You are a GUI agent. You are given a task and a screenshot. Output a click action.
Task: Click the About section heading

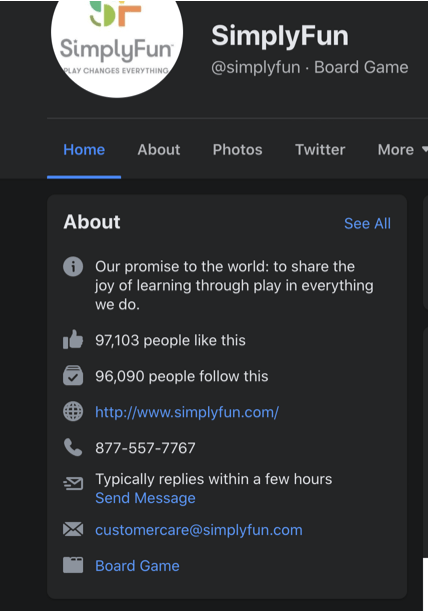92,222
